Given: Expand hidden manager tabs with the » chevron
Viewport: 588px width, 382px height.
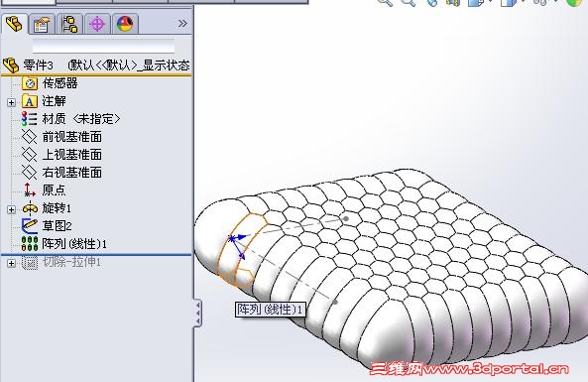Looking at the screenshot, I should coord(182,24).
